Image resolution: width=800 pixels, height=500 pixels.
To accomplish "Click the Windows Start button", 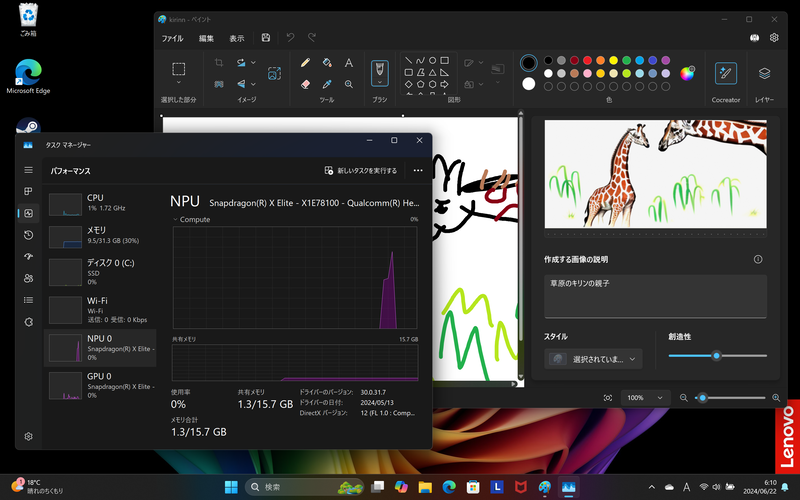I will [231, 487].
